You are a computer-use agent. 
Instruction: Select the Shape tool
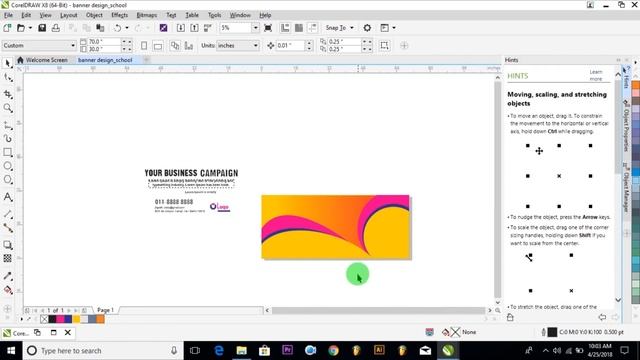[7, 77]
